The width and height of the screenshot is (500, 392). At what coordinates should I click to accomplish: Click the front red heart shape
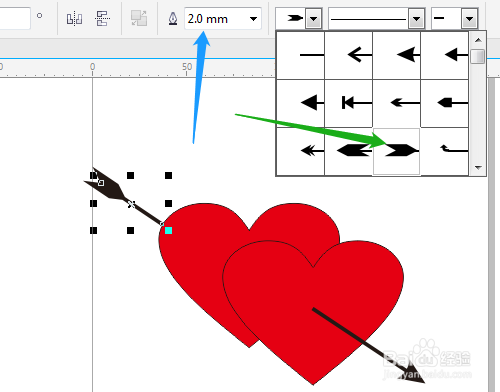coord(313,313)
